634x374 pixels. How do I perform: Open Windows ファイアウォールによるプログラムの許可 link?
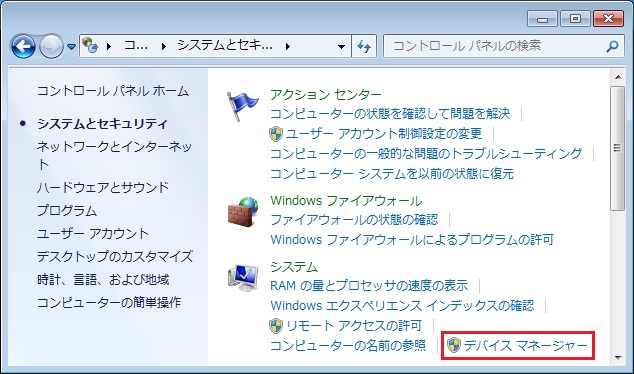[x=412, y=240]
